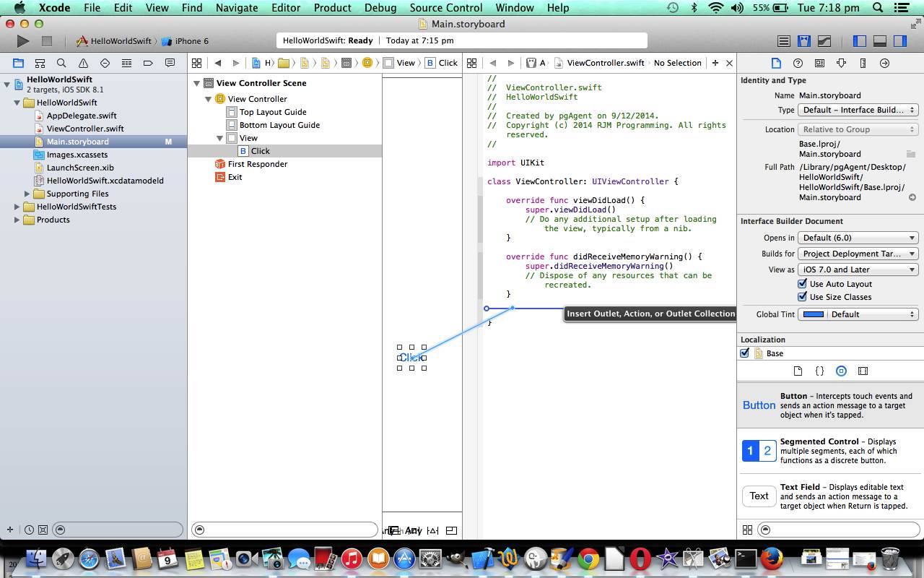The image size is (924, 578).
Task: Open the Find menu
Action: 192,8
